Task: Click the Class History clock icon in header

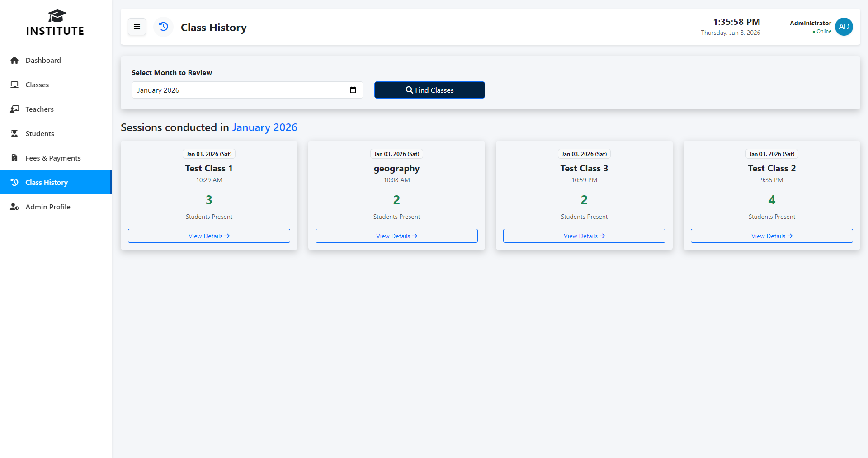Action: 164,27
